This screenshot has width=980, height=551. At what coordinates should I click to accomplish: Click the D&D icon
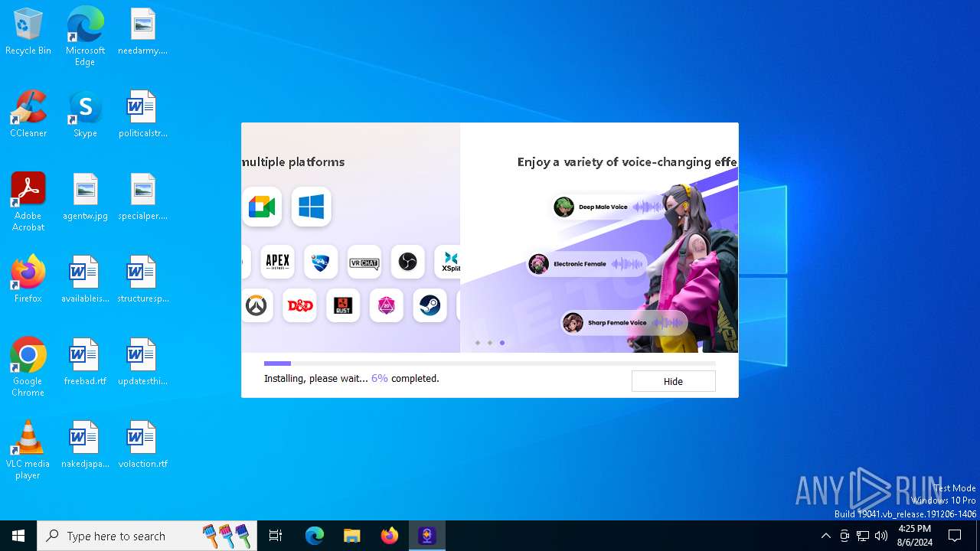299,306
